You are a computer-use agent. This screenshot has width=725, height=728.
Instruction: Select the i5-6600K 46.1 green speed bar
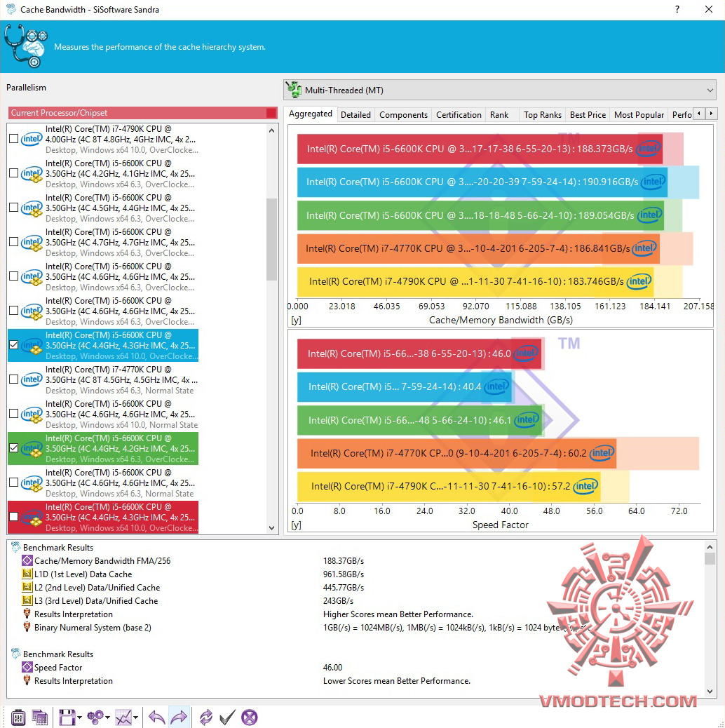tap(419, 420)
